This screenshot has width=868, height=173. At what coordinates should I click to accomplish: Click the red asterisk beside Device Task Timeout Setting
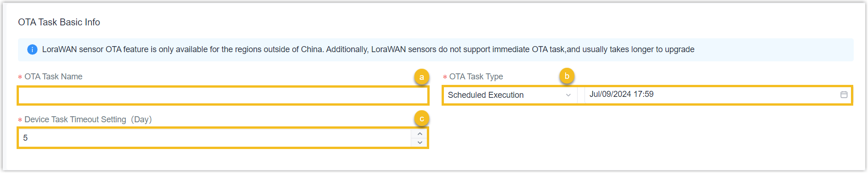[20, 120]
